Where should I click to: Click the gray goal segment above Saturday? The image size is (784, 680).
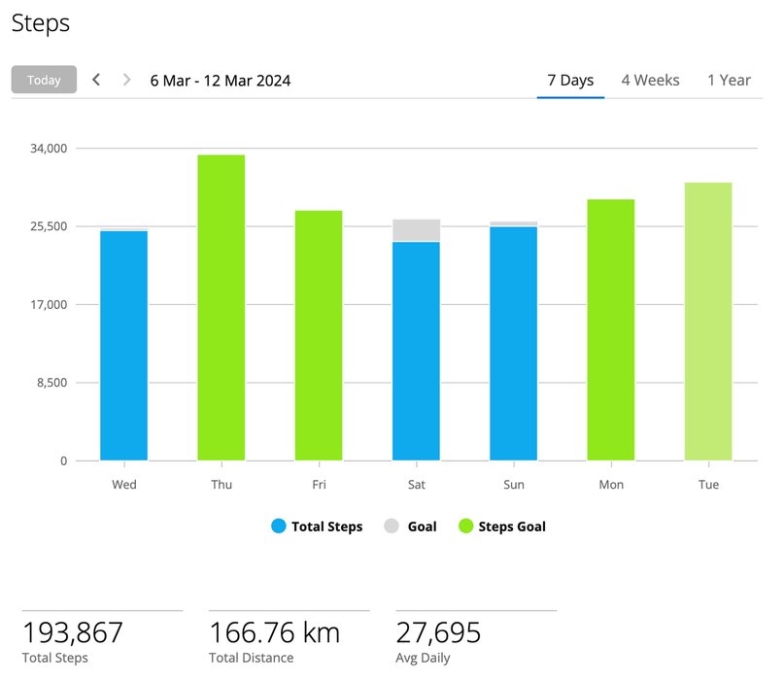(x=416, y=230)
